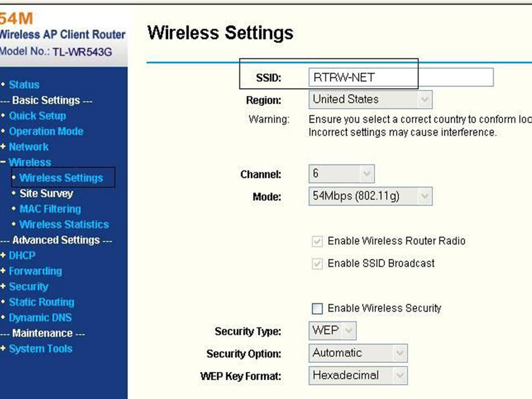Enable Wireless Security checkbox
Screen dimensions: 532x399
tap(317, 308)
